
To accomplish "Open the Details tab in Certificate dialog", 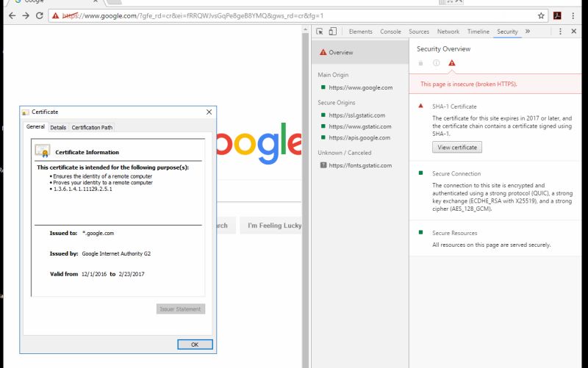I will (x=58, y=127).
